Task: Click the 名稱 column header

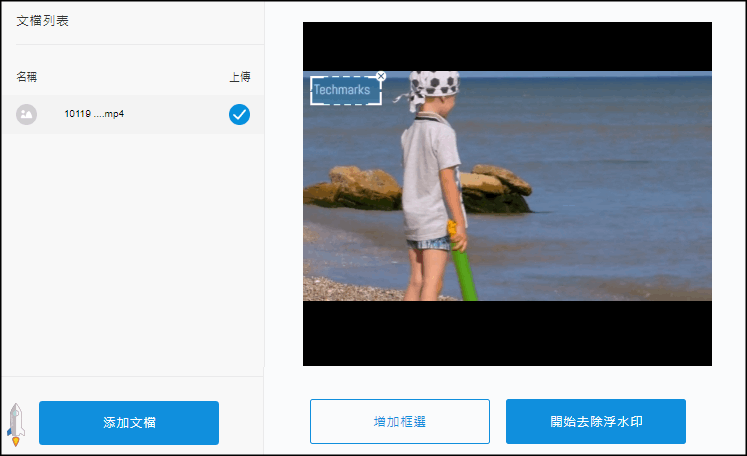Action: click(x=27, y=77)
